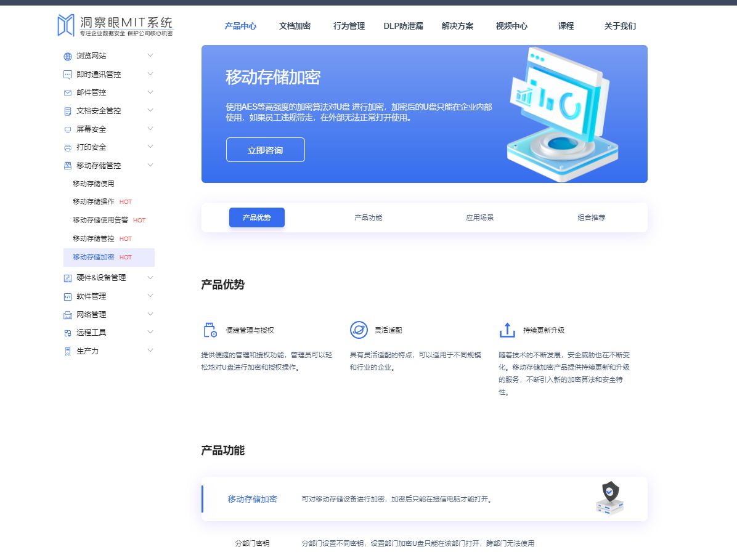Expand the 软件管理 chevron
This screenshot has height=560, width=737.
150,296
